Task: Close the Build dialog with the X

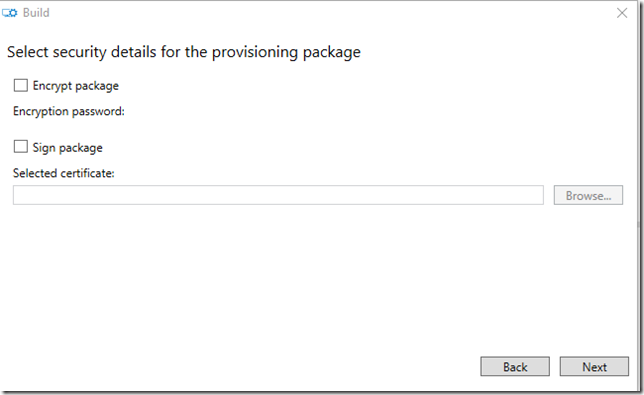Action: [x=622, y=13]
